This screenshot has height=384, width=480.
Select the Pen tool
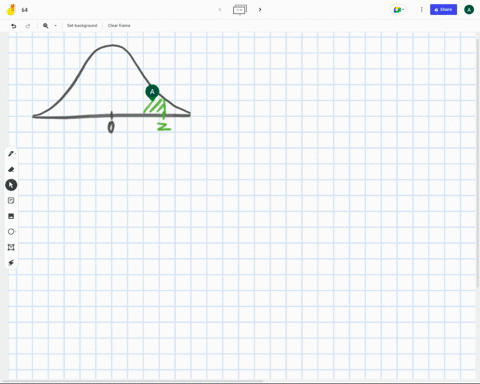[x=11, y=154]
